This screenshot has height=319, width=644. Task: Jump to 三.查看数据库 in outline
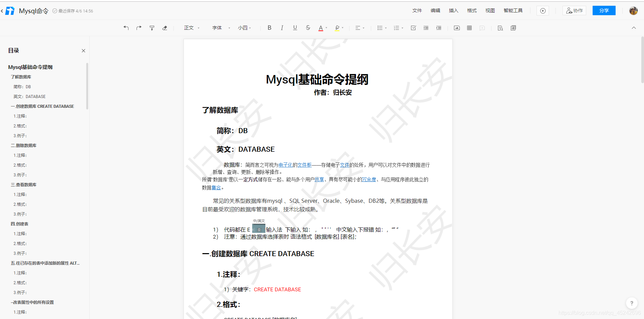pyautogui.click(x=24, y=185)
